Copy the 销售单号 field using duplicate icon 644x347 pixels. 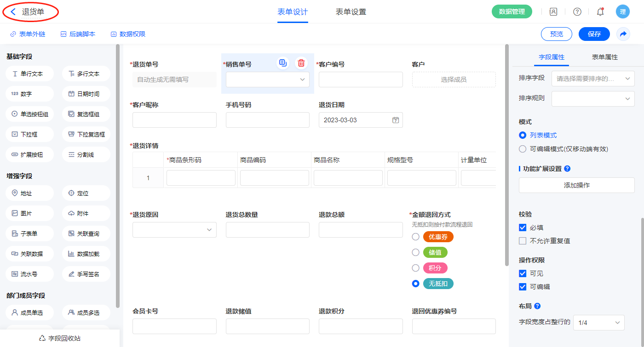point(282,63)
